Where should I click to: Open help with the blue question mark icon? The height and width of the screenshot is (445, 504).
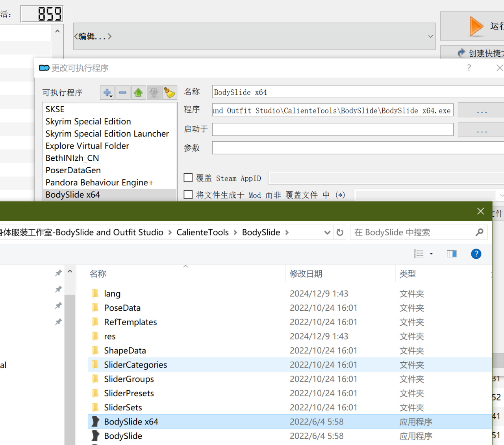[x=476, y=254]
